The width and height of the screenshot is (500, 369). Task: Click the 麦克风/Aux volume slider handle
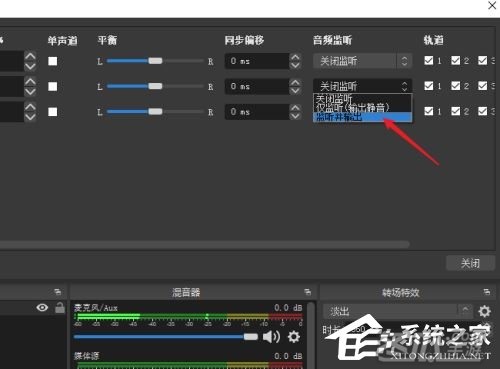click(x=251, y=337)
